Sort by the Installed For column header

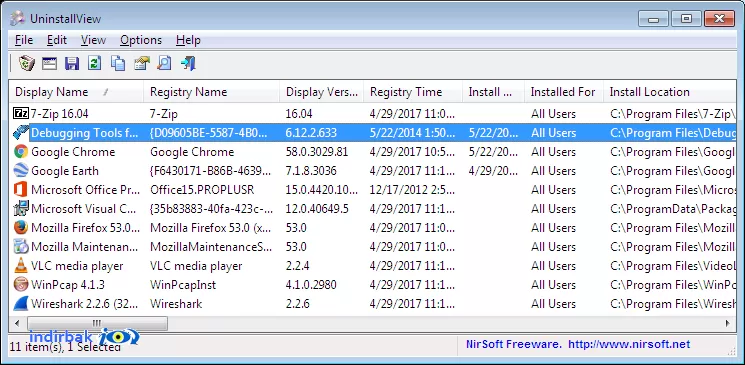pos(564,92)
